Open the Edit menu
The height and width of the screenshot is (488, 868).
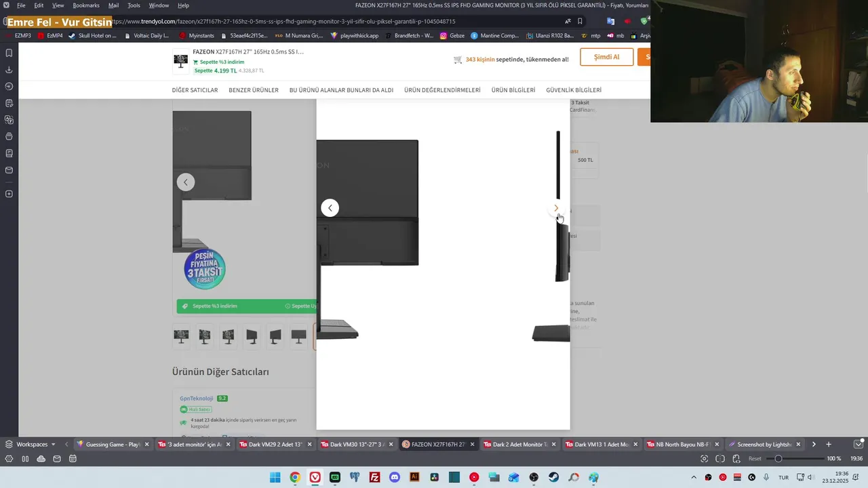pyautogui.click(x=39, y=5)
